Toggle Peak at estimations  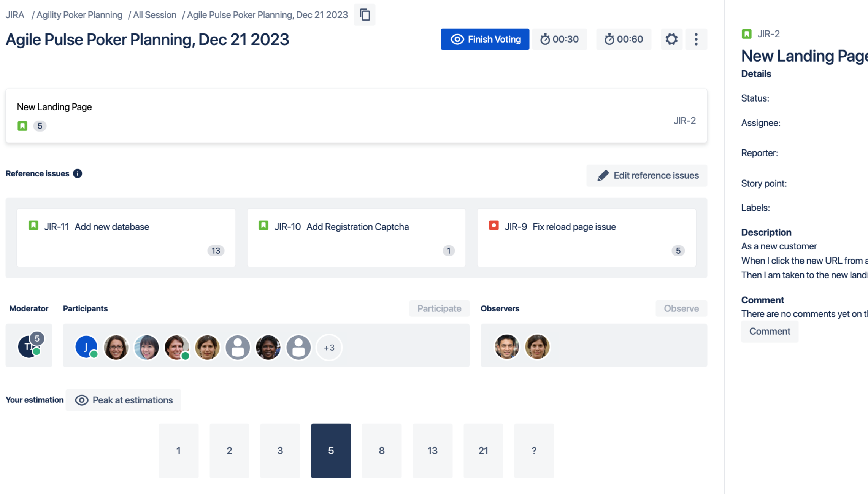pyautogui.click(x=123, y=400)
